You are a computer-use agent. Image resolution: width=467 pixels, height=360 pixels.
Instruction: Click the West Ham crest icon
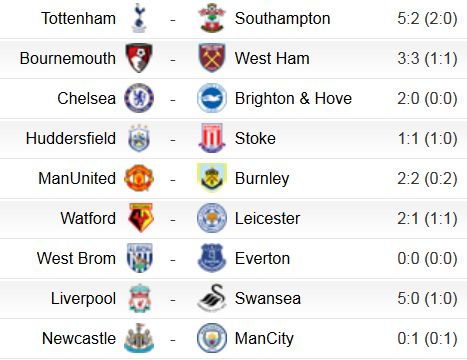pyautogui.click(x=212, y=58)
